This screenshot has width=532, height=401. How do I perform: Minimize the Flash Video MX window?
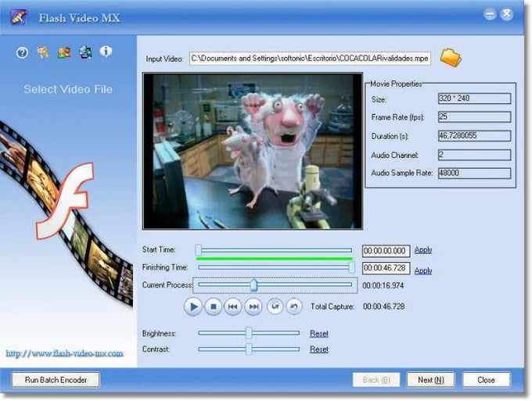click(x=490, y=14)
